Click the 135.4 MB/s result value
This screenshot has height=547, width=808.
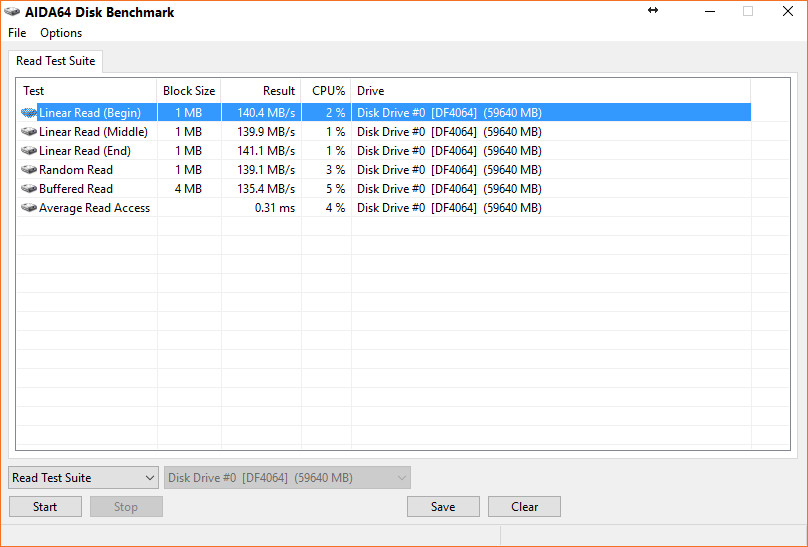click(266, 189)
